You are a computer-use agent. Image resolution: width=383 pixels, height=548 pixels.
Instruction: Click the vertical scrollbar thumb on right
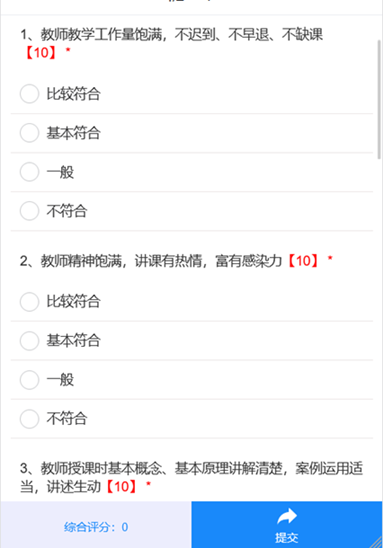(x=379, y=100)
